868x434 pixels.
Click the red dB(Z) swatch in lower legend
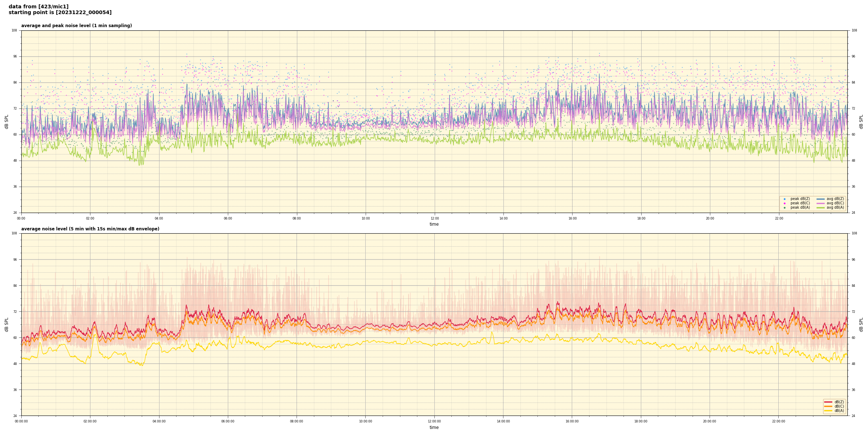(x=828, y=402)
